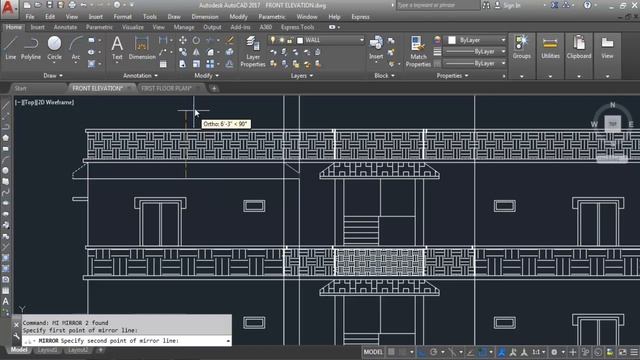Expand the Block panel
The height and width of the screenshot is (360, 640).
(x=384, y=76)
